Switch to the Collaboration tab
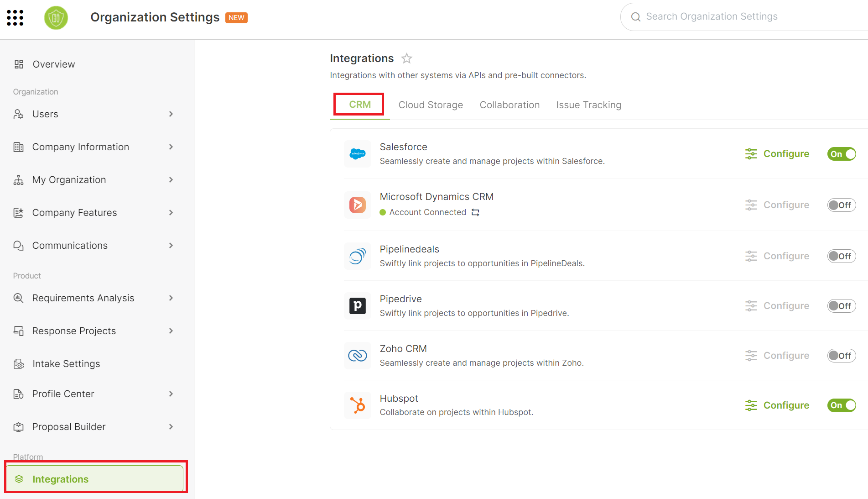 (509, 105)
